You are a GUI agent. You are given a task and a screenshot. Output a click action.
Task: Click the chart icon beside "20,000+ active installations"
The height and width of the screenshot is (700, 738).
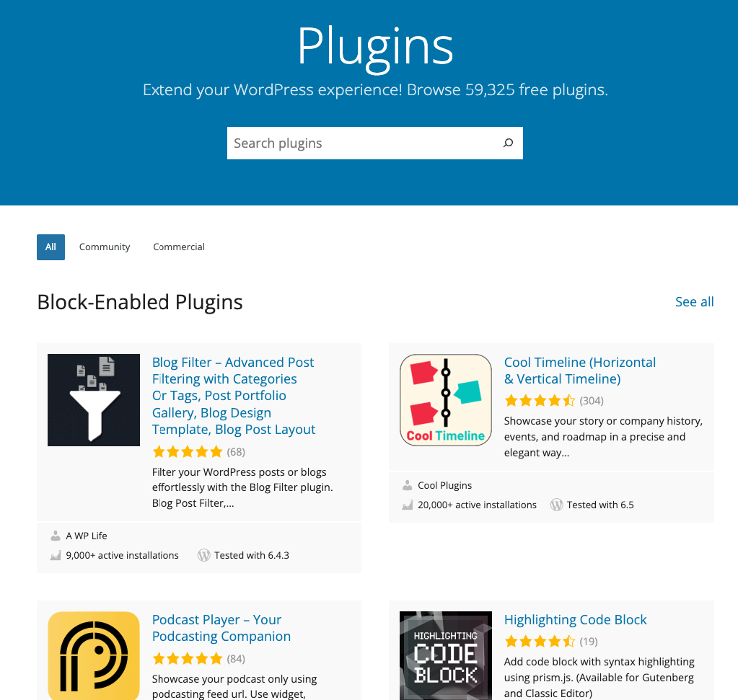(408, 505)
